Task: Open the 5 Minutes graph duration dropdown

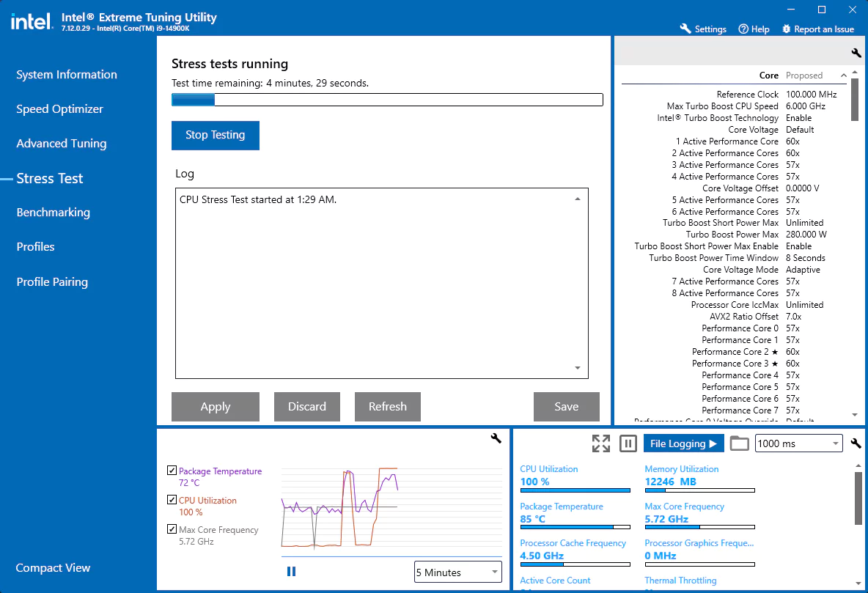Action: [x=457, y=572]
